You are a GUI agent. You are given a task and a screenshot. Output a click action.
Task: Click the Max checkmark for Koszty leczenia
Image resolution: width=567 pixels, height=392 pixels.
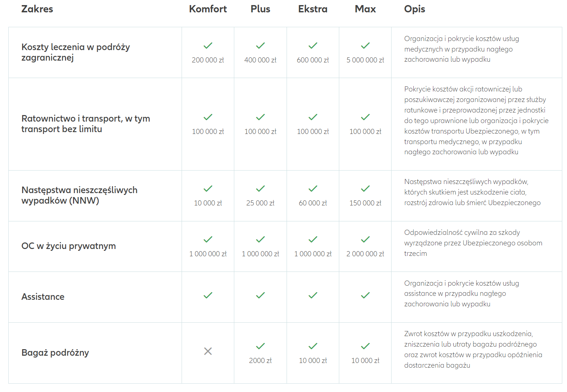(365, 46)
